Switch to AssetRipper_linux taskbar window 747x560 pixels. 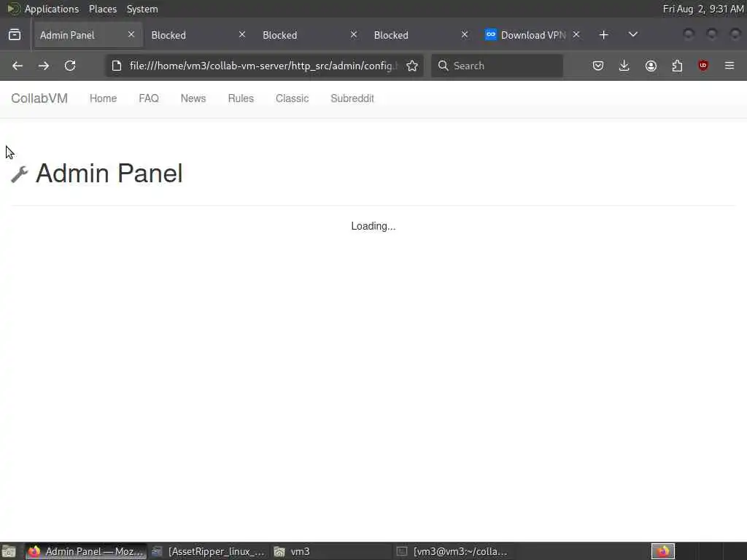208,551
